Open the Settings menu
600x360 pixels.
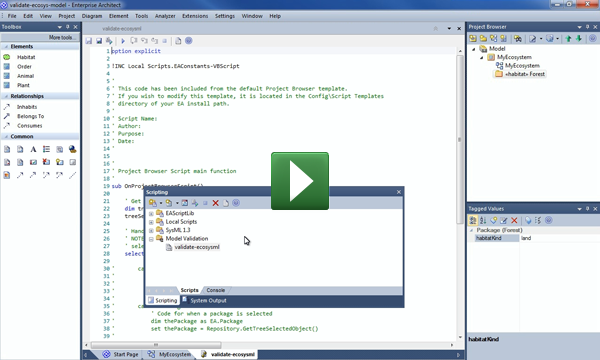pos(225,16)
